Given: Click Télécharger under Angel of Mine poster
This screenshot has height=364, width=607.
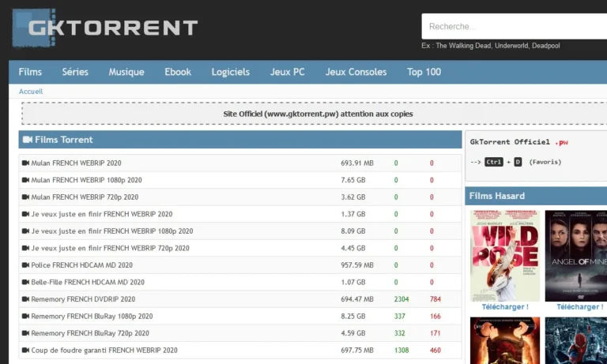Looking at the screenshot, I should pos(579,306).
